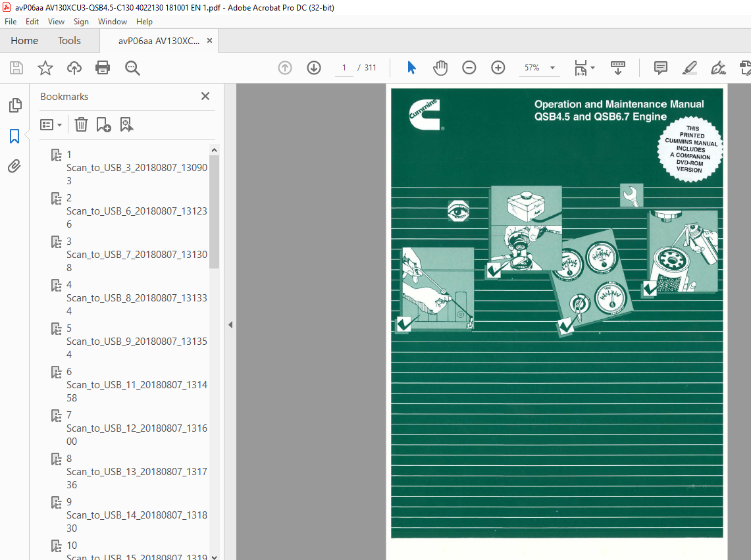751x560 pixels.
Task: Choose the Selection arrow tool
Action: [x=411, y=68]
